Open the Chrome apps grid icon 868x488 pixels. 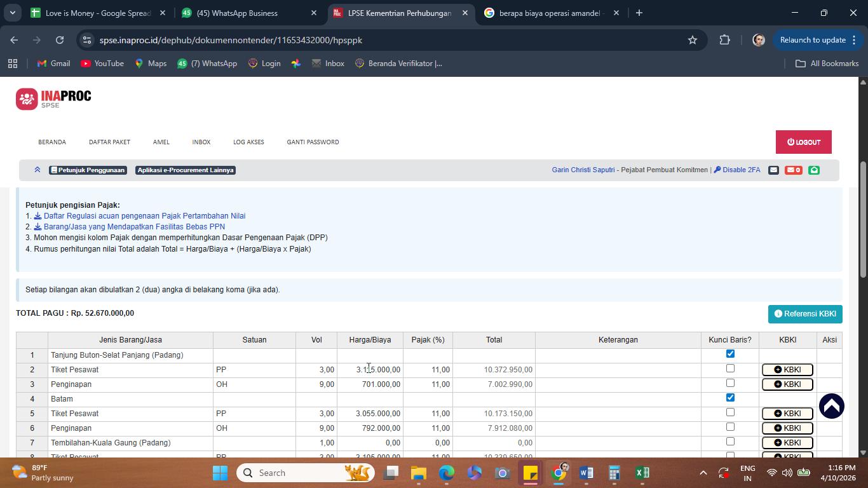click(12, 64)
